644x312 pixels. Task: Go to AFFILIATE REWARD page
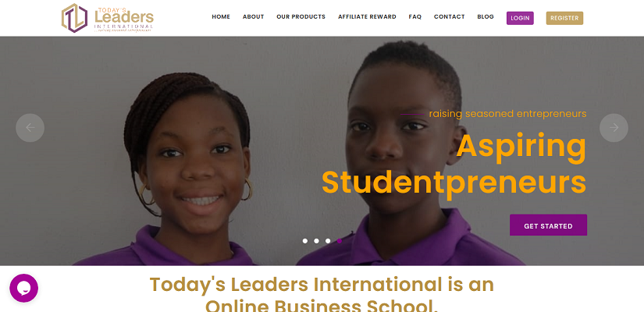(367, 17)
